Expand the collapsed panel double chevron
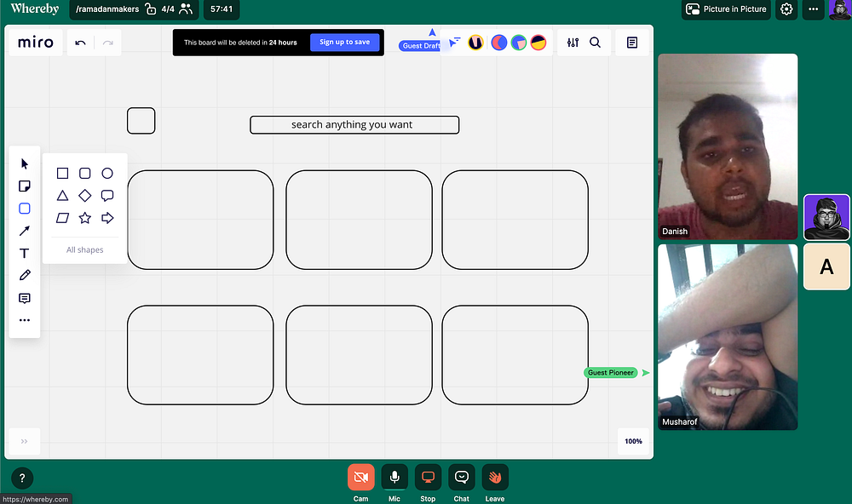This screenshot has width=852, height=504. pyautogui.click(x=25, y=441)
